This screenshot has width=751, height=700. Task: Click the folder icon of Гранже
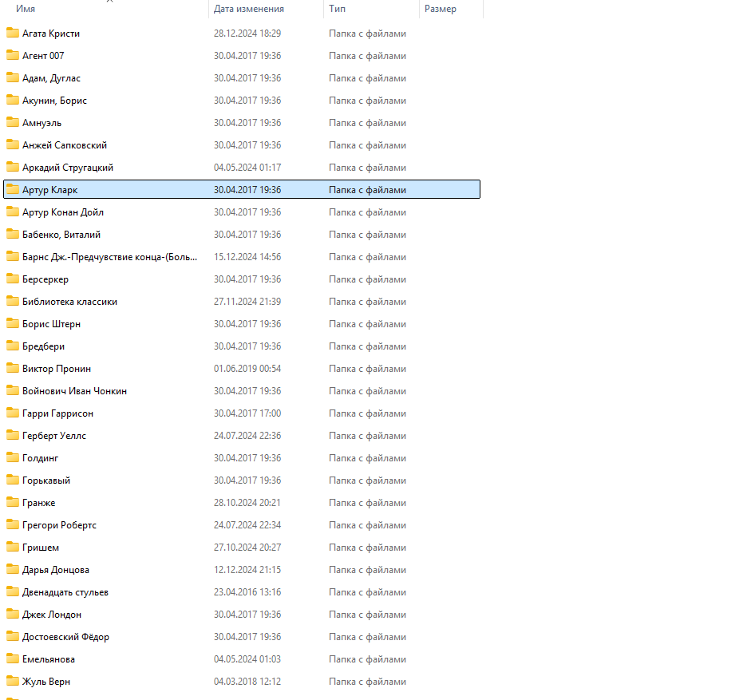coord(13,502)
